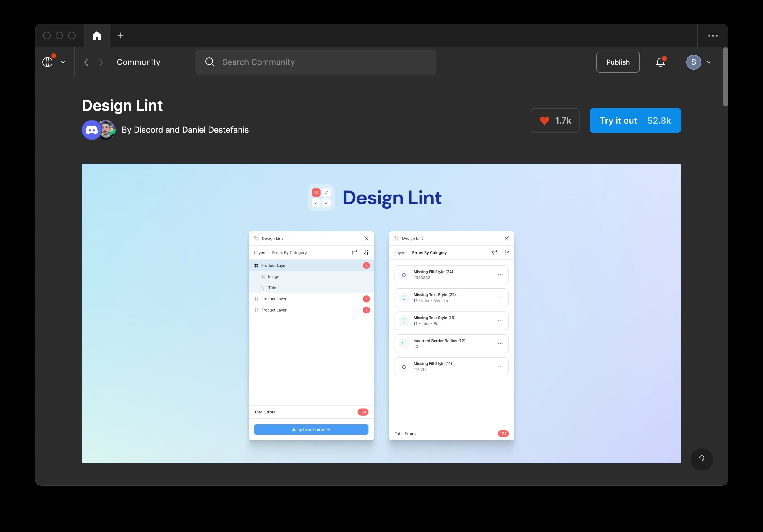Open menu for Missing Text Style (16)
The image size is (763, 532).
coord(500,321)
